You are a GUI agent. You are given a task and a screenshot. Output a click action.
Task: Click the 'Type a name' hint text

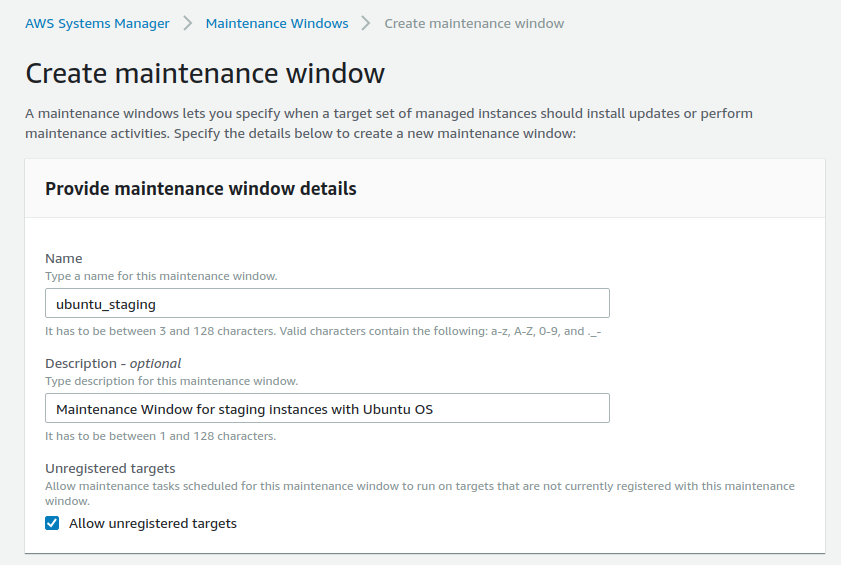[x=161, y=276]
